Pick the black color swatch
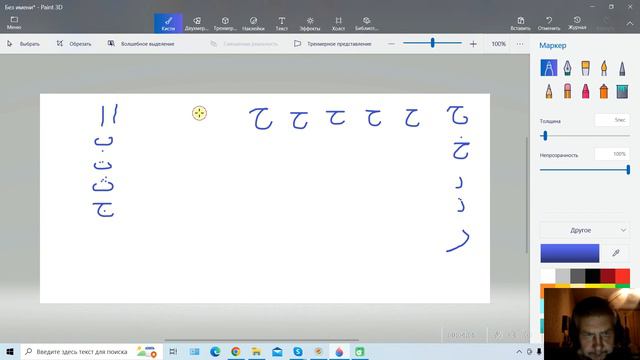640x360 pixels. [x=593, y=276]
